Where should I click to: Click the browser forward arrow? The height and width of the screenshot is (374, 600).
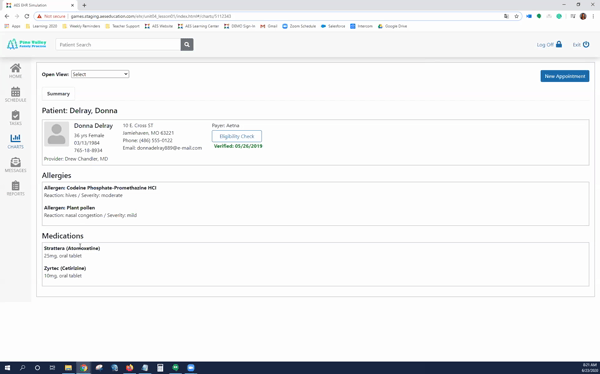(x=17, y=16)
